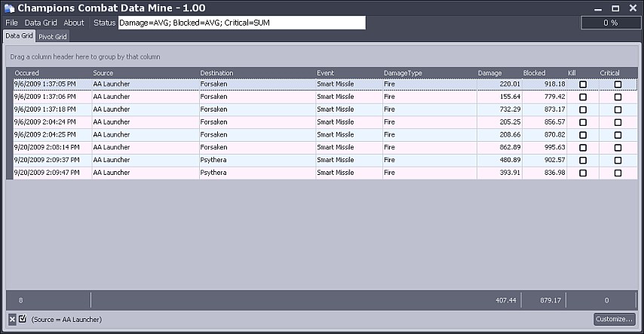The width and height of the screenshot is (644, 334).
Task: Tick Kill checkbox on last Psythera row
Action: pyautogui.click(x=582, y=173)
